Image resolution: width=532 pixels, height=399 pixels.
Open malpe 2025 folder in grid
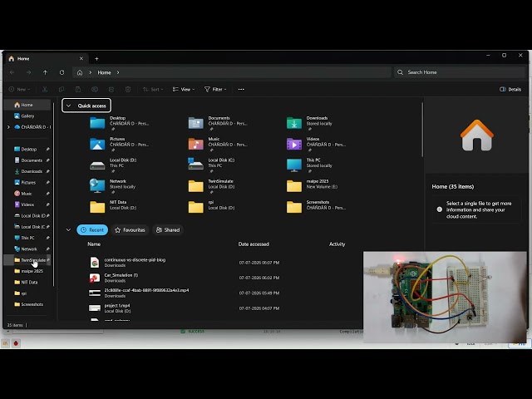[313, 186]
